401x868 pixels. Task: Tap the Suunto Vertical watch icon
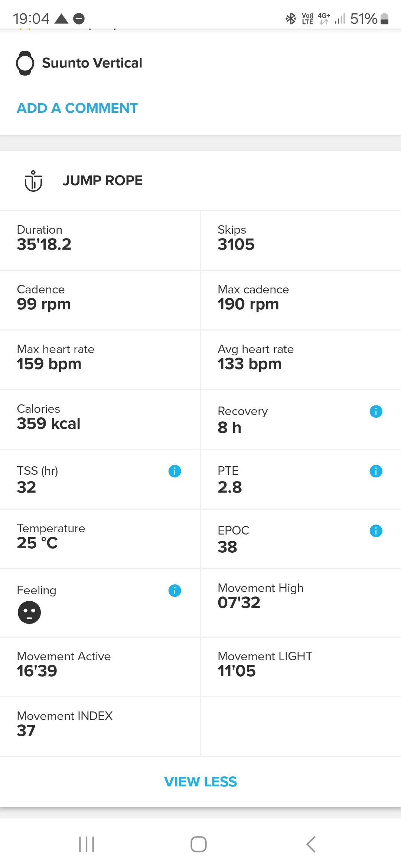[25, 63]
